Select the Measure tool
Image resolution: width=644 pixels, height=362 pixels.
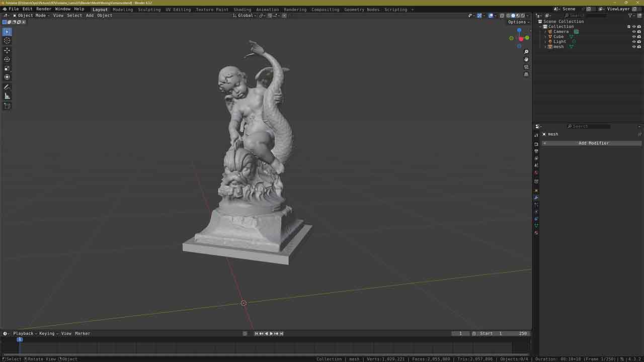coord(7,96)
